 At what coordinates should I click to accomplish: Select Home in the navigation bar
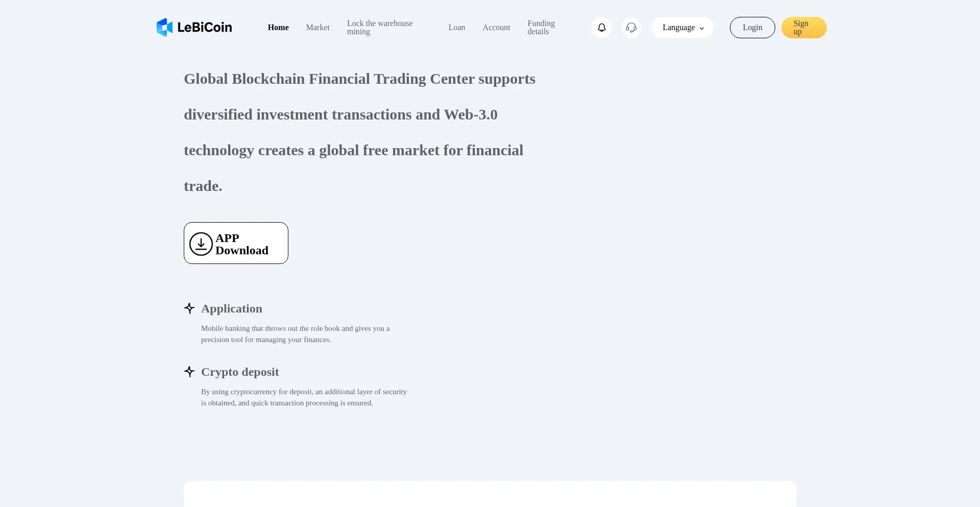click(278, 27)
